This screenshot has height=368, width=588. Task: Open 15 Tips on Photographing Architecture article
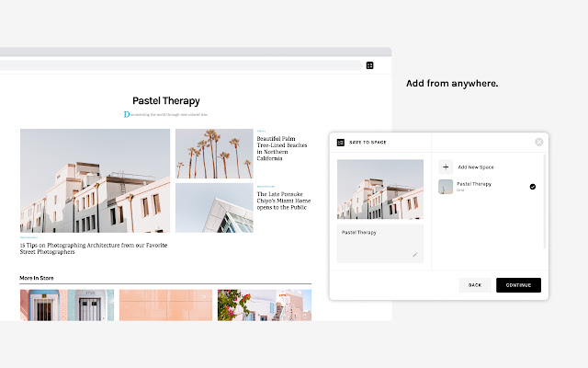pyautogui.click(x=94, y=248)
